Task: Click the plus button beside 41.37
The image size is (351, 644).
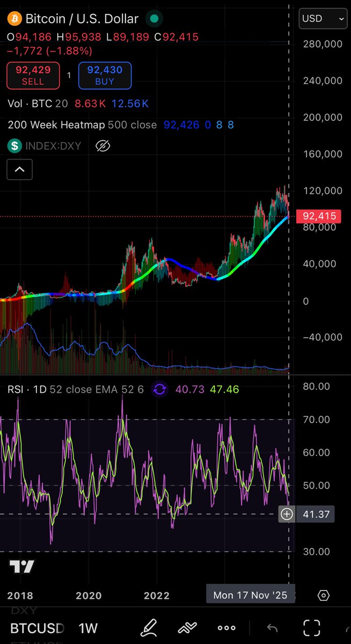Action: point(287,514)
